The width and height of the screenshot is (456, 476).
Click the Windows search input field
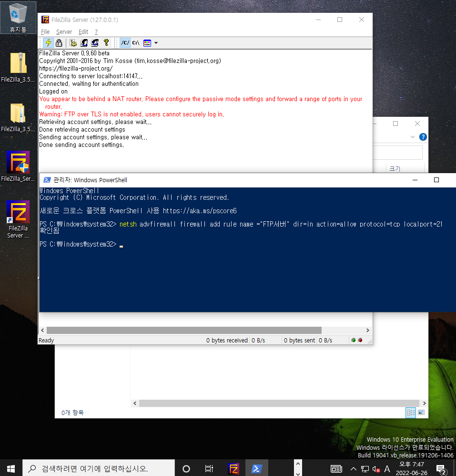coord(95,468)
